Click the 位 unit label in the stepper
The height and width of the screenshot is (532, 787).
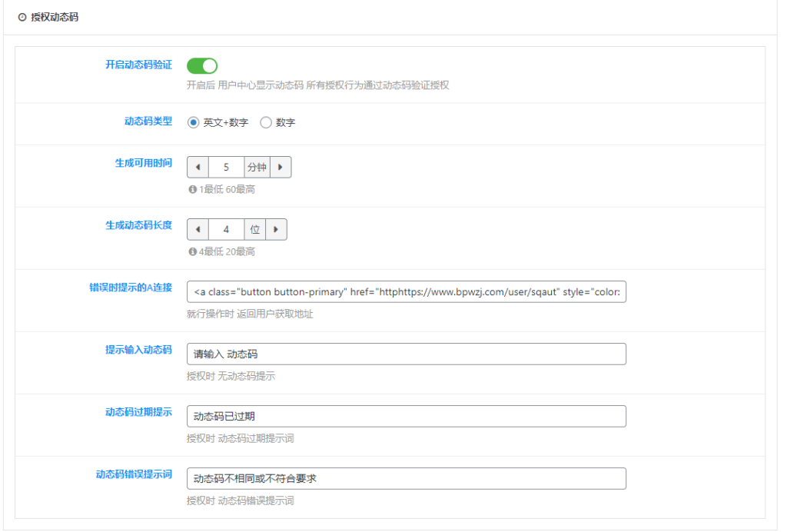pos(256,228)
